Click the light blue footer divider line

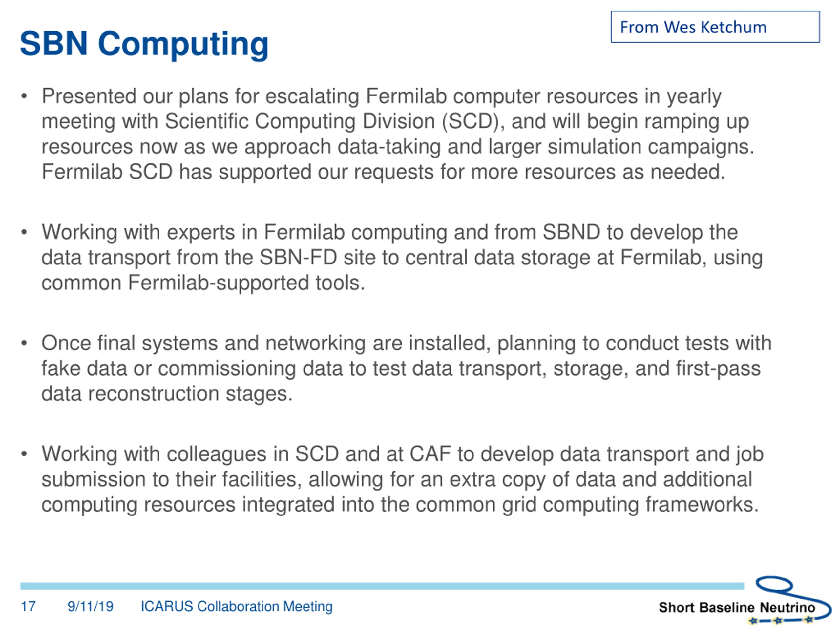pos(382,586)
